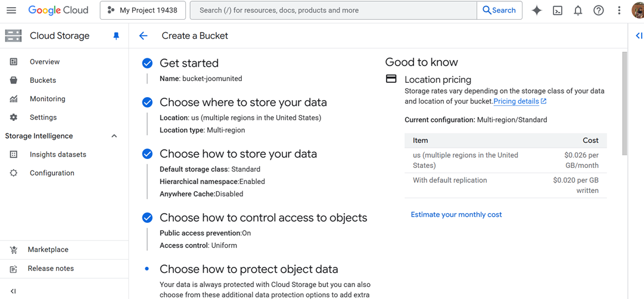This screenshot has width=644, height=299.
Task: Click the Search button
Action: pyautogui.click(x=499, y=10)
